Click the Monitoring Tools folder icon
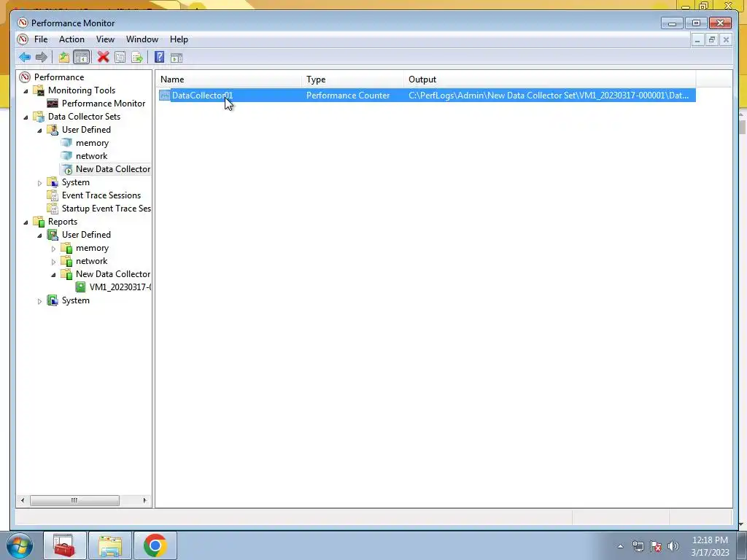Screen dimensions: 747x560 39,90
